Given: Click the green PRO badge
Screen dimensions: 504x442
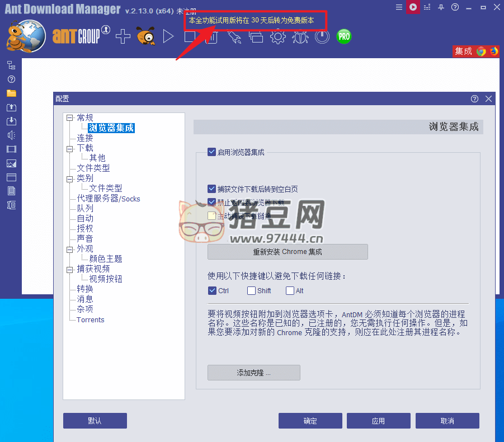Looking at the screenshot, I should [344, 37].
